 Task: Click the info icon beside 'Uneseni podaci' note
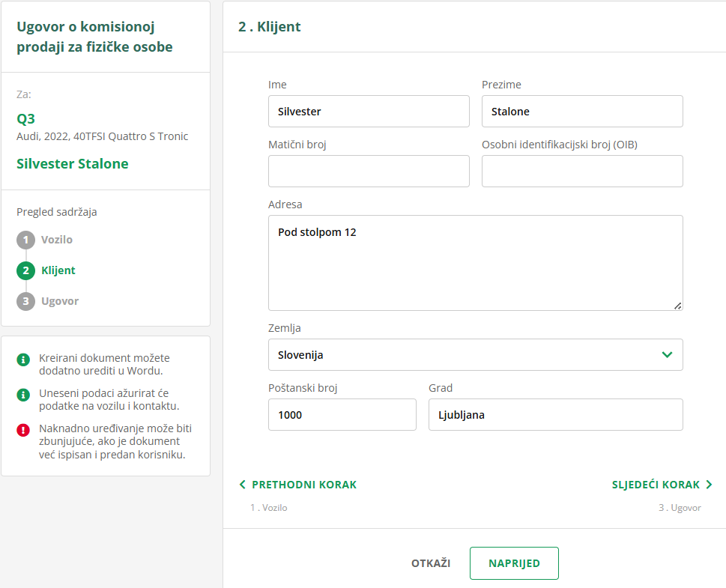tap(23, 394)
